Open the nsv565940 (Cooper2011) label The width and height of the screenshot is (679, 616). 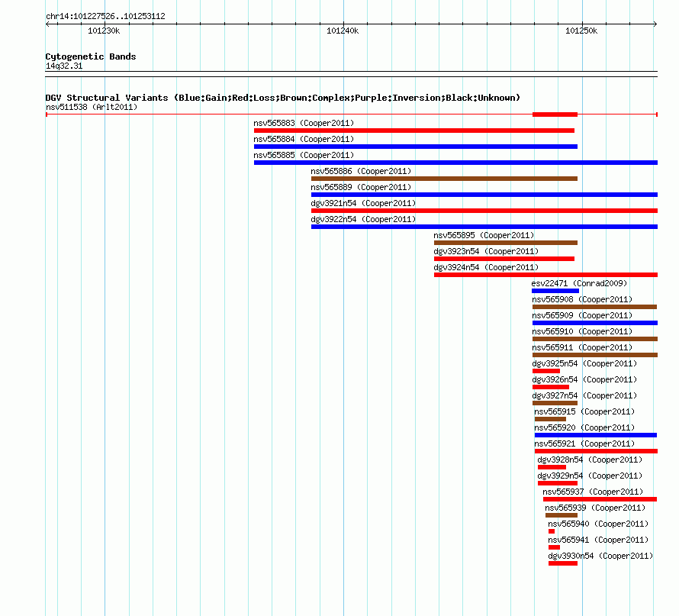point(598,524)
